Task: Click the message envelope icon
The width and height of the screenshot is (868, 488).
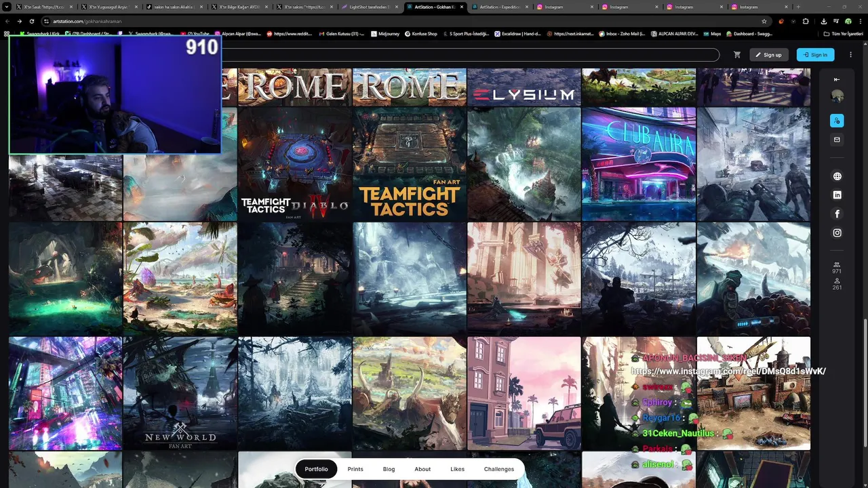Action: coord(837,140)
